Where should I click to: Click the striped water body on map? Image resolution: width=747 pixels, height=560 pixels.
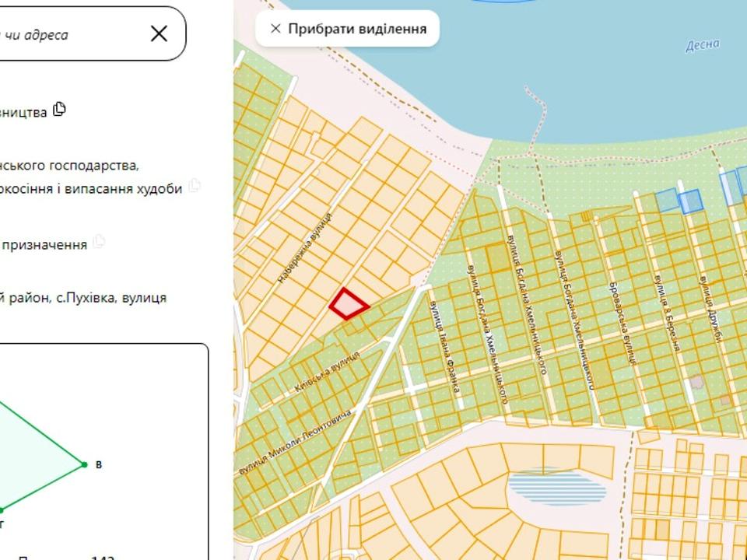(x=556, y=485)
